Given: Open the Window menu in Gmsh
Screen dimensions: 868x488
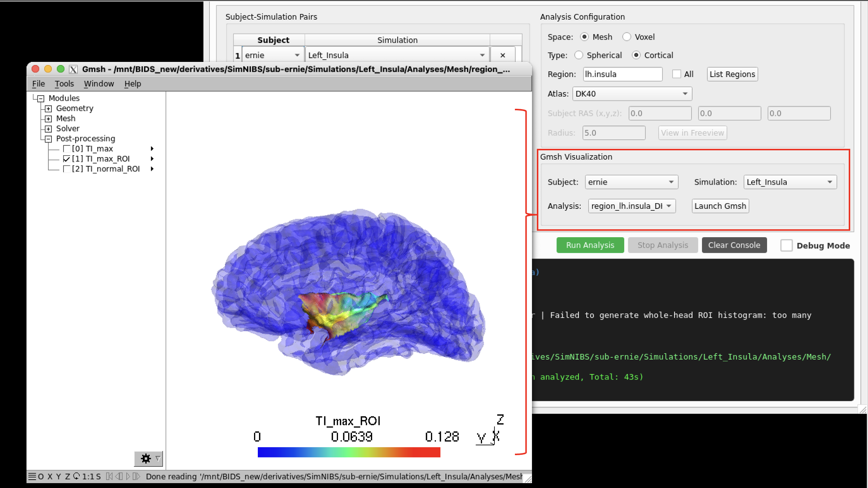Looking at the screenshot, I should point(99,84).
